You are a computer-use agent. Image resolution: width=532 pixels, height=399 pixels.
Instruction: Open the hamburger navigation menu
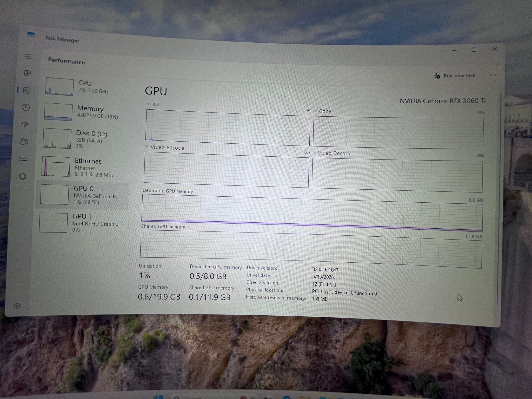tap(29, 56)
